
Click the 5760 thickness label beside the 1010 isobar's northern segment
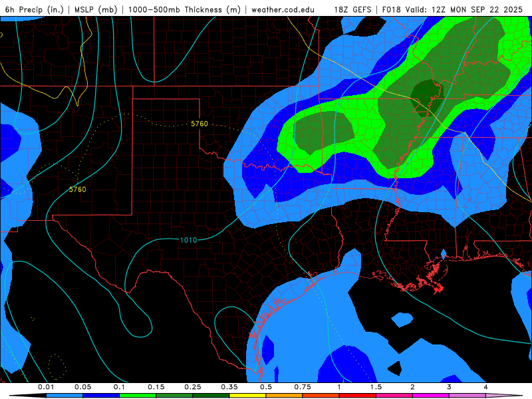pos(199,124)
